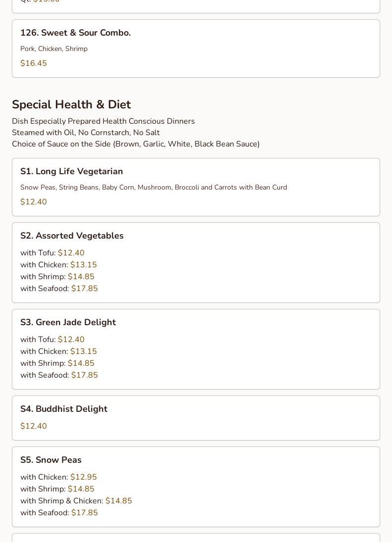This screenshot has height=542, width=392.
Task: Open the S3. Green Jade Delight title
Action: coord(68,322)
